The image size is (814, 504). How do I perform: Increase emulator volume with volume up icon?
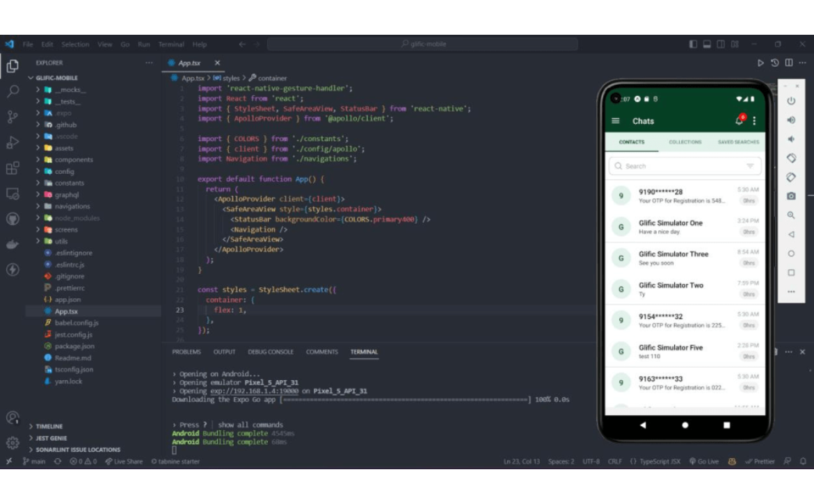pos(792,121)
